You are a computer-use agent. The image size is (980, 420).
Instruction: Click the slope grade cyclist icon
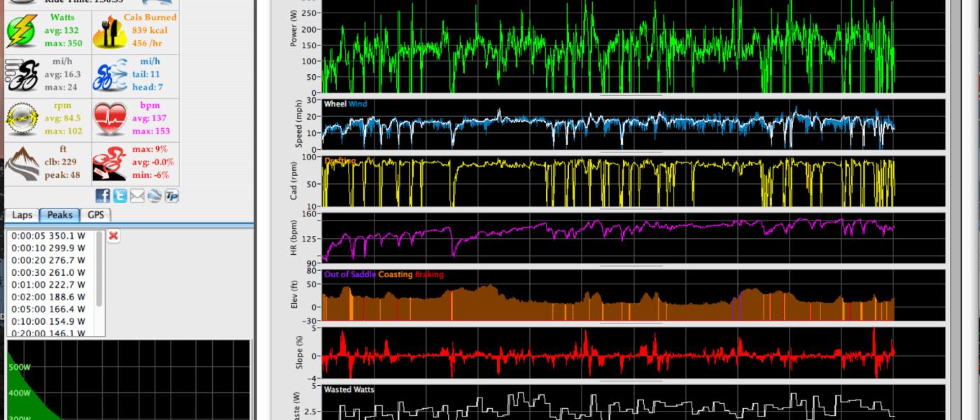coord(111,162)
